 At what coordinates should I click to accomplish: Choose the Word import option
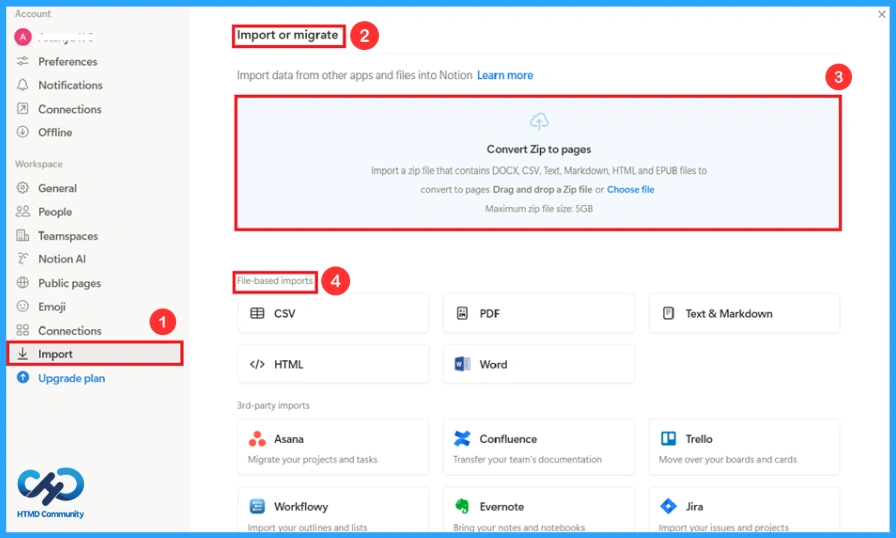(539, 364)
